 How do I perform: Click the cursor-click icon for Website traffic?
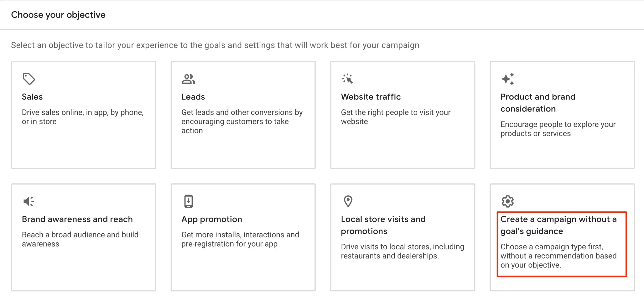pyautogui.click(x=348, y=79)
